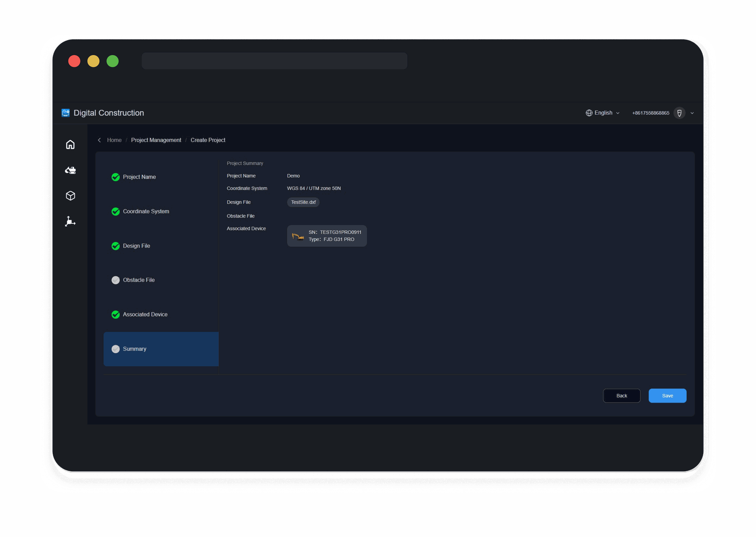Click the Obstacle File gray step indicator
This screenshot has height=537, width=756.
pyautogui.click(x=115, y=280)
